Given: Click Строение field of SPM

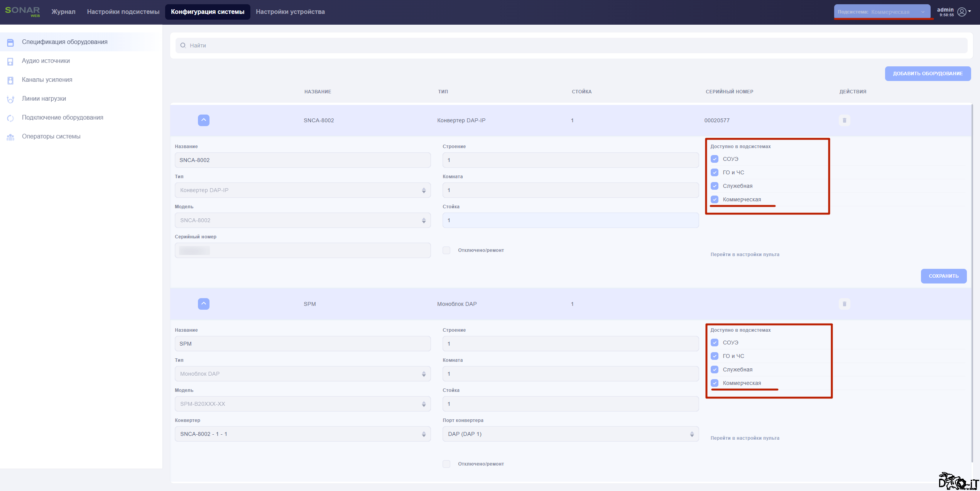Looking at the screenshot, I should pos(571,344).
